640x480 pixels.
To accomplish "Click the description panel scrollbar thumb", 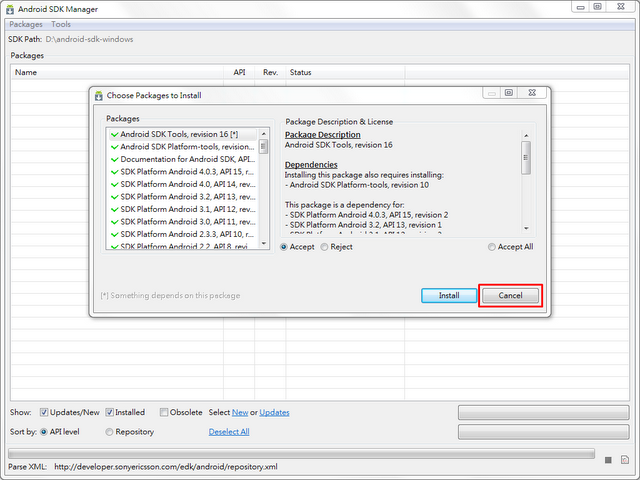I will click(x=526, y=158).
